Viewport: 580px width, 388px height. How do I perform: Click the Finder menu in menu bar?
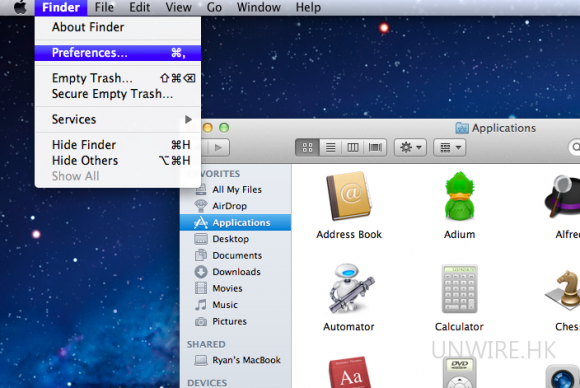click(x=61, y=7)
